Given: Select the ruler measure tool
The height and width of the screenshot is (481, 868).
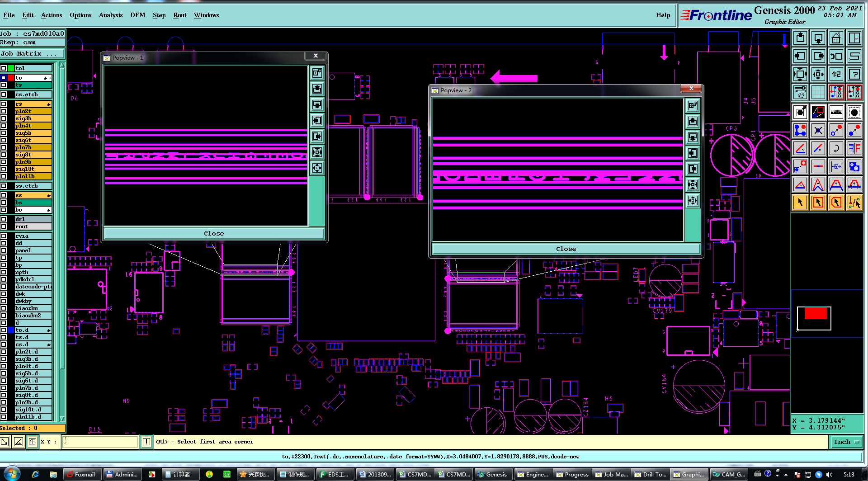Looking at the screenshot, I should coord(836,112).
